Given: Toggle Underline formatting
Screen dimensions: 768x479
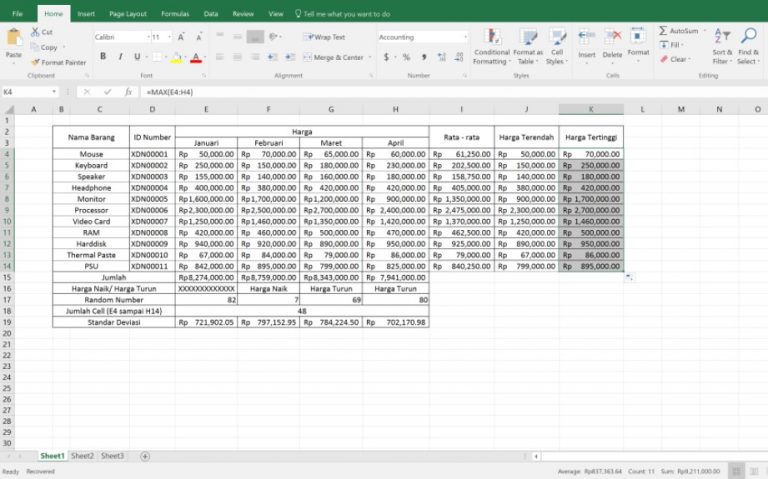Looking at the screenshot, I should click(138, 57).
